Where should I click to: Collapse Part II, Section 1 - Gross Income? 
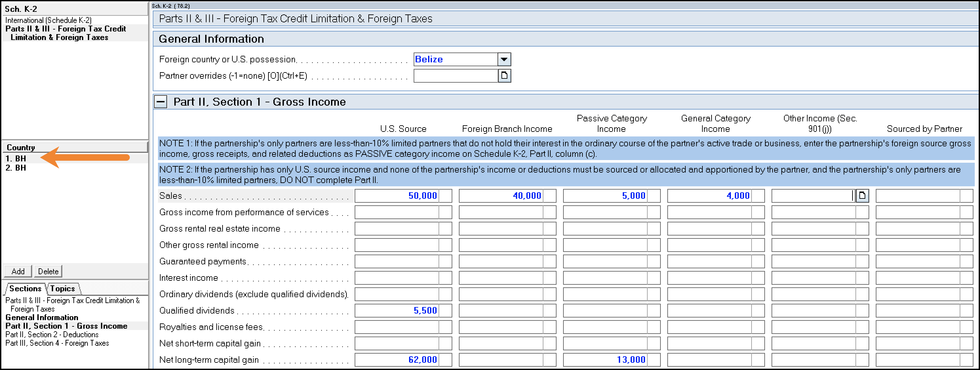tap(161, 102)
